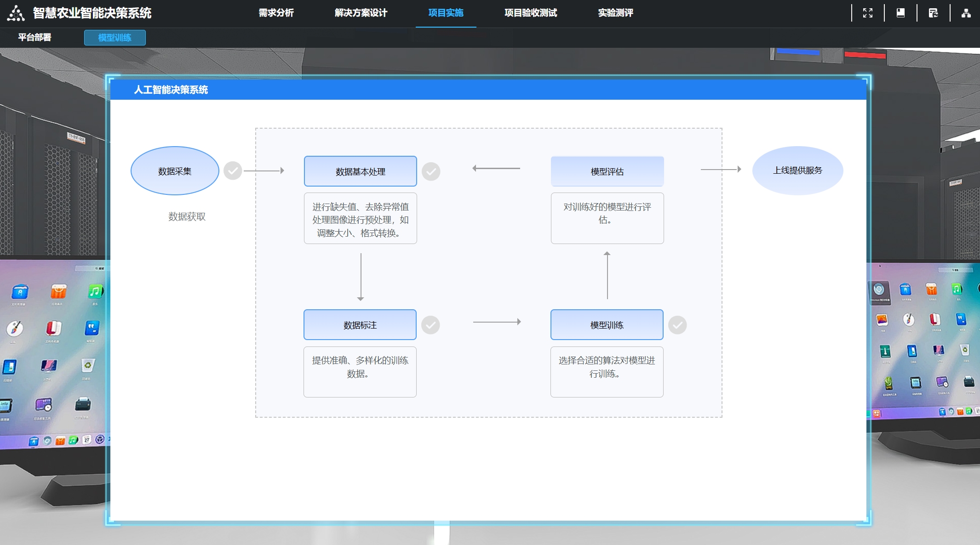Viewport: 980px width, 545px height.
Task: Open the hierarchy structure icon
Action: tap(966, 13)
